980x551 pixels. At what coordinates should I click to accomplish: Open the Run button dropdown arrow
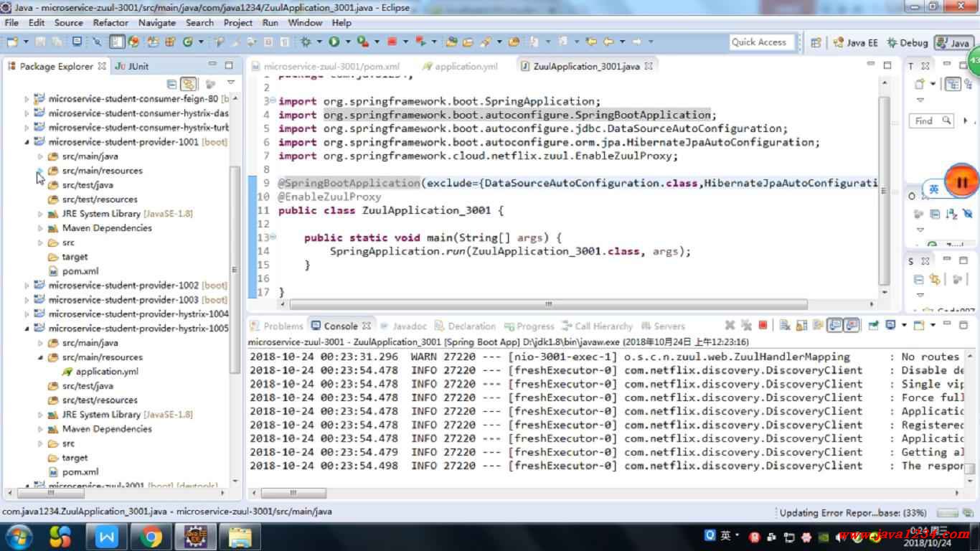(x=347, y=42)
